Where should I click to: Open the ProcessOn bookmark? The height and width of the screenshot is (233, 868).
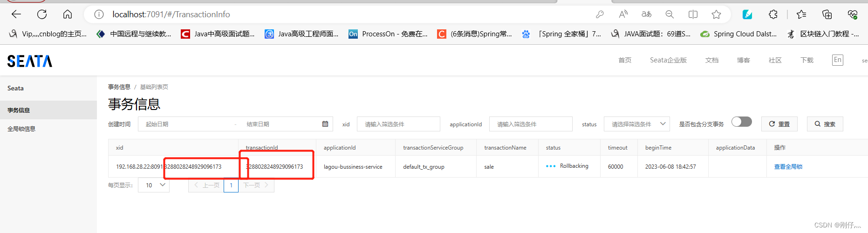(x=388, y=34)
